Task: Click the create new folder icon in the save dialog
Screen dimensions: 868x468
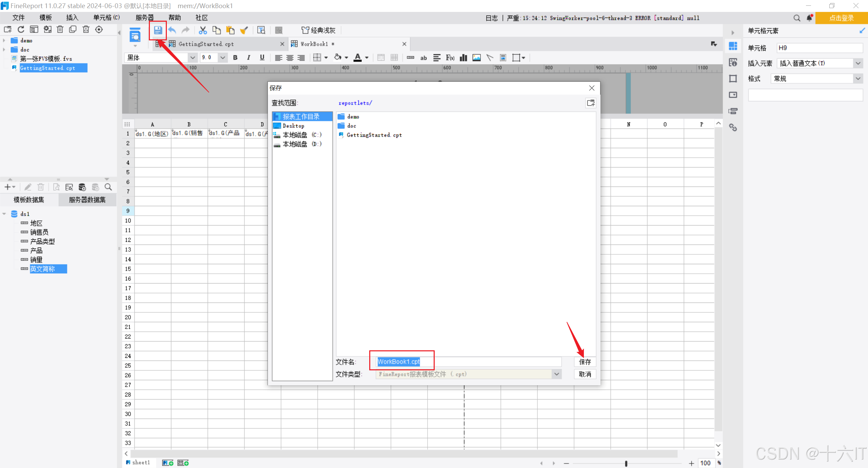Action: (591, 103)
